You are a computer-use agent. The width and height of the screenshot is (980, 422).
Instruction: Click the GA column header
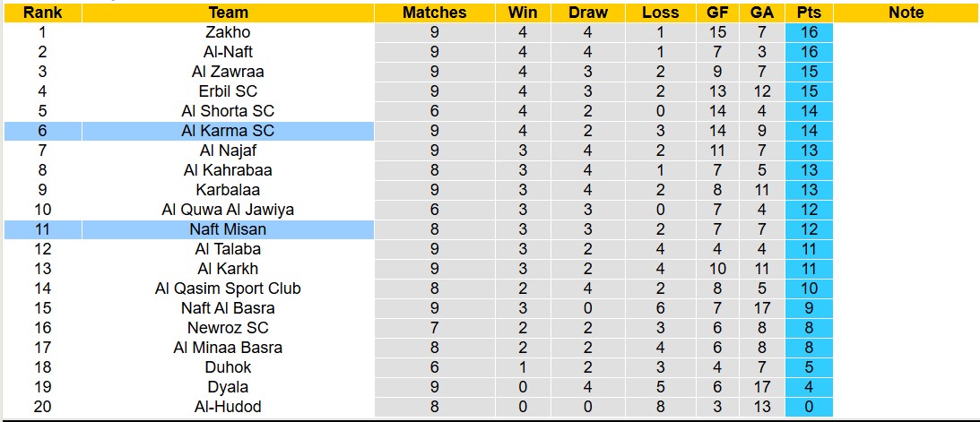pos(761,13)
